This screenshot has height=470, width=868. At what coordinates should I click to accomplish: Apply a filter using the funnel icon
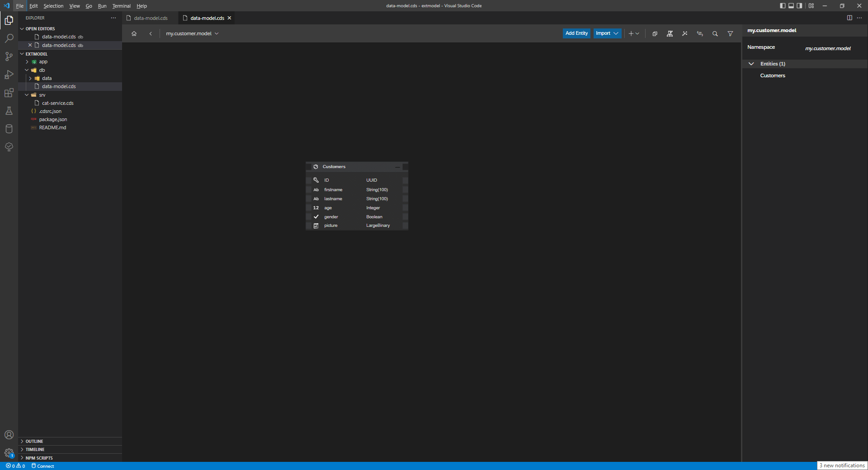[x=730, y=33]
